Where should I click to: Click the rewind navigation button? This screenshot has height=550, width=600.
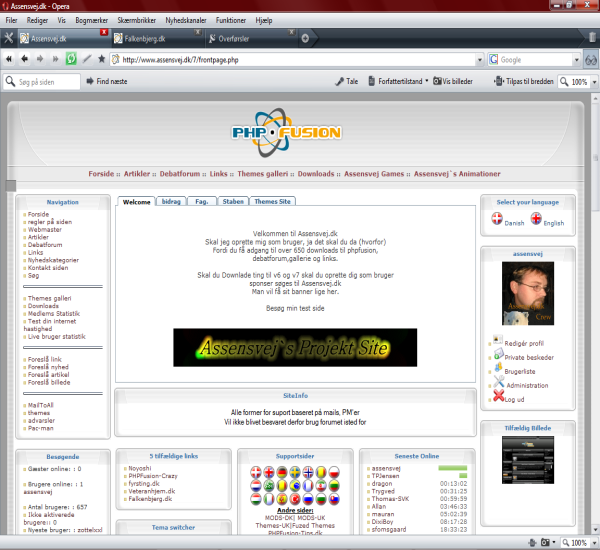point(9,59)
